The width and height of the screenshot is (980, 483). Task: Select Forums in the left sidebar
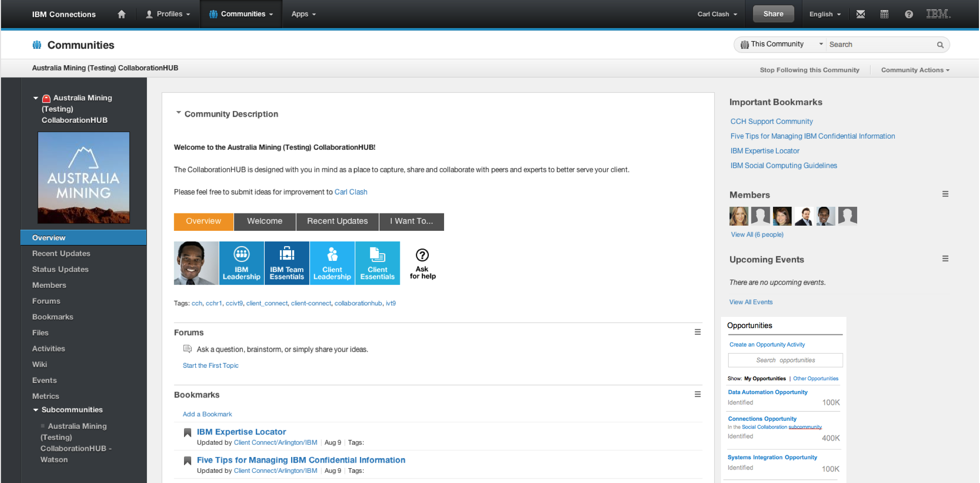click(x=46, y=301)
